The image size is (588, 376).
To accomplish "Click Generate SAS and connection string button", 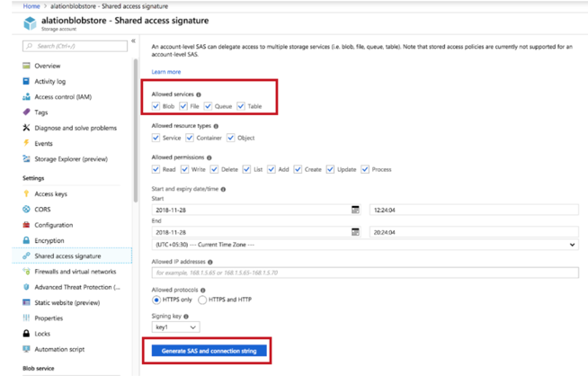I will (x=209, y=351).
